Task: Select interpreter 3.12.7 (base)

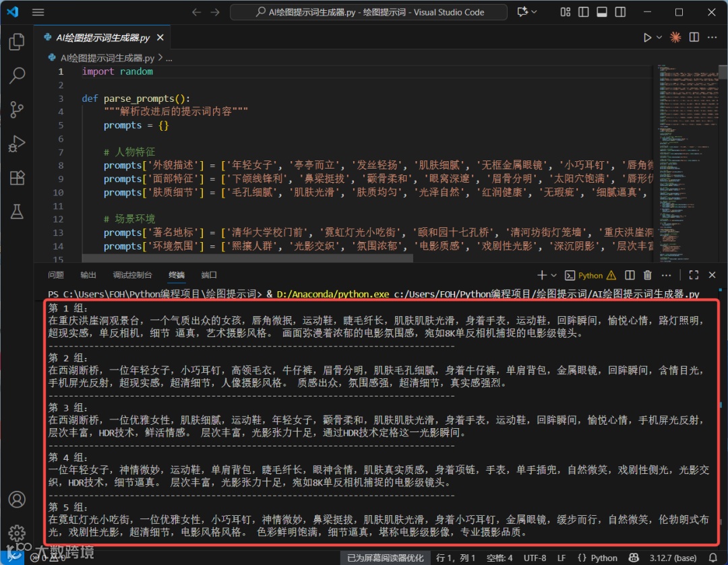Action: (673, 558)
